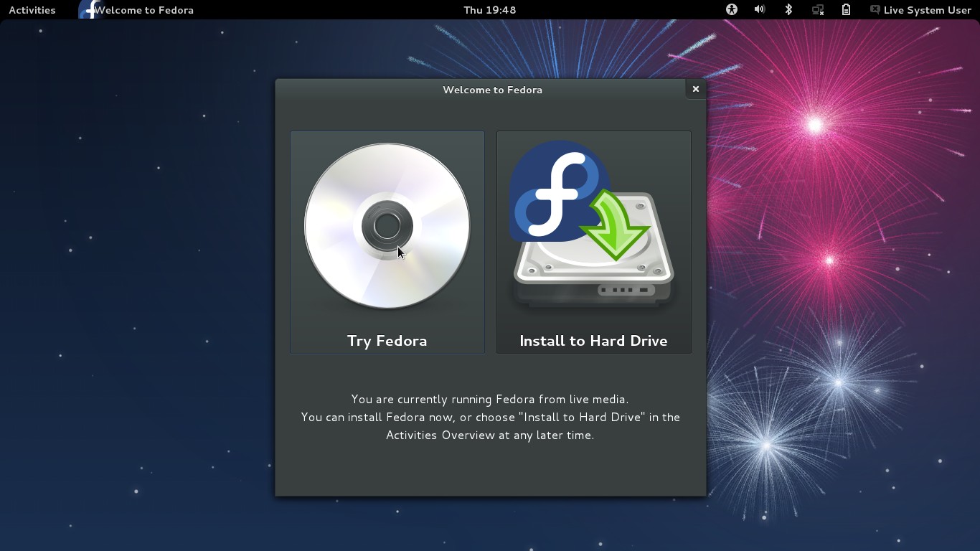
Task: Click the Fedora logo in top bar
Action: tap(88, 9)
